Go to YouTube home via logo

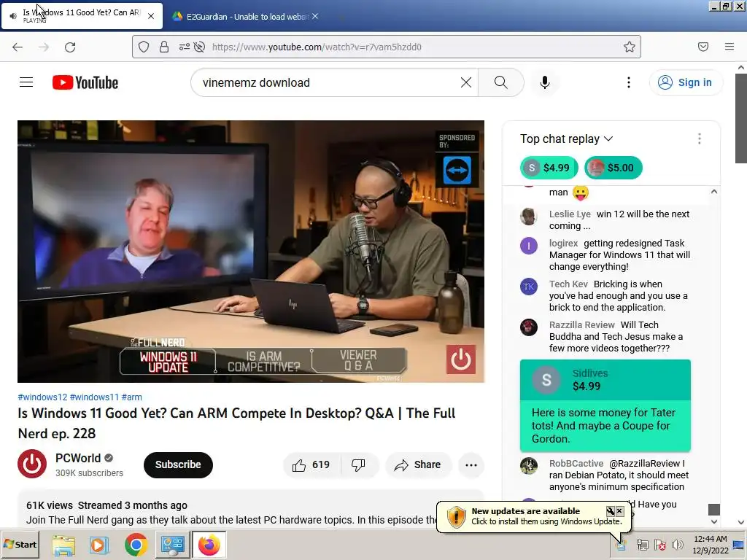tap(85, 82)
